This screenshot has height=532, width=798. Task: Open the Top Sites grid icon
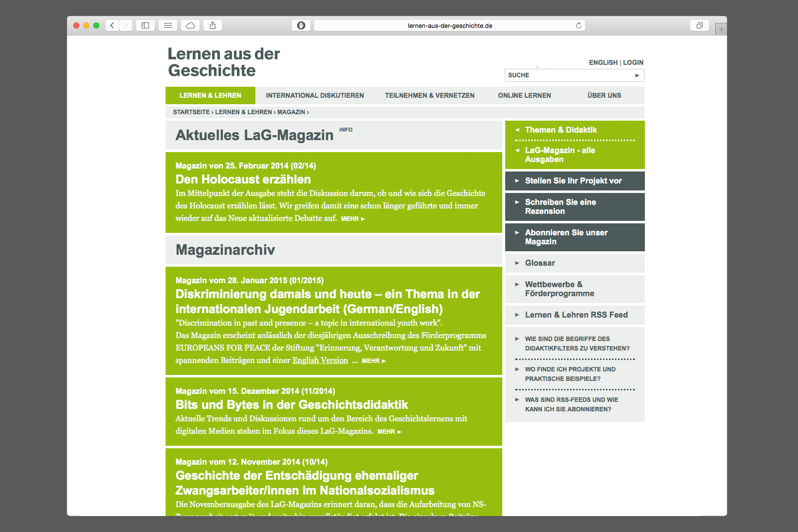[x=168, y=25]
